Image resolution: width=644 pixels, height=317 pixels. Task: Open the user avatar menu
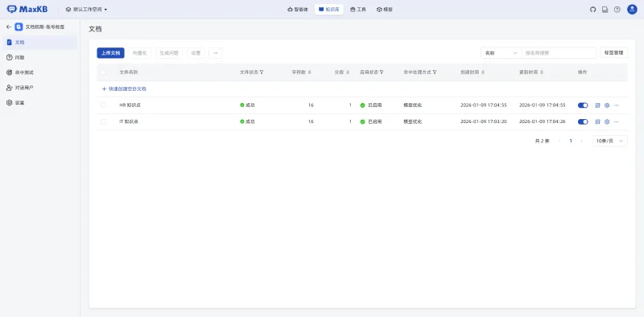tap(632, 10)
